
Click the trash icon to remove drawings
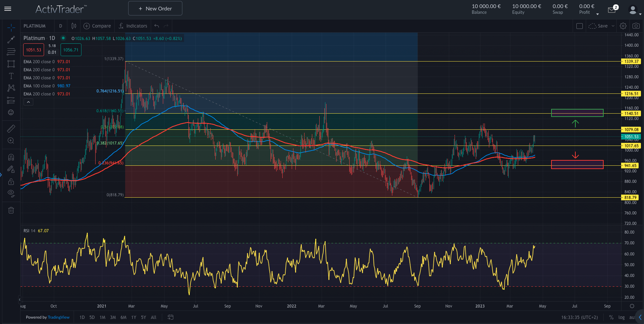[11, 210]
